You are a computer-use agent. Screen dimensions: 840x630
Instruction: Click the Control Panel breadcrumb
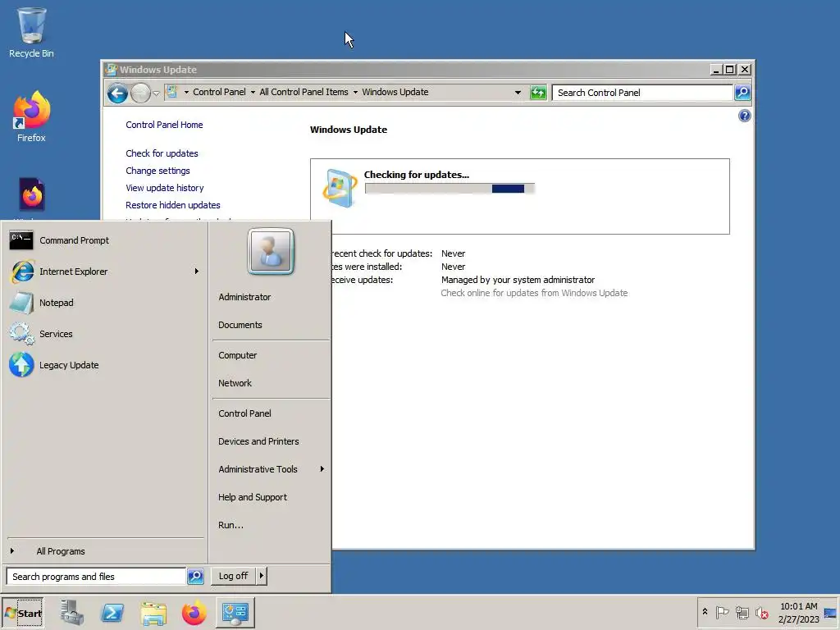click(x=219, y=92)
